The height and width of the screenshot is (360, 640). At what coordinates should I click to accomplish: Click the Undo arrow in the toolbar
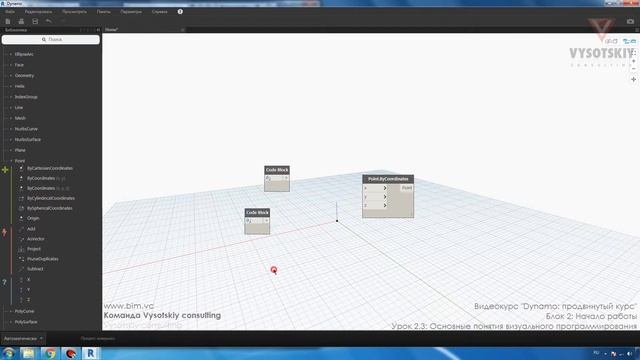tap(49, 21)
